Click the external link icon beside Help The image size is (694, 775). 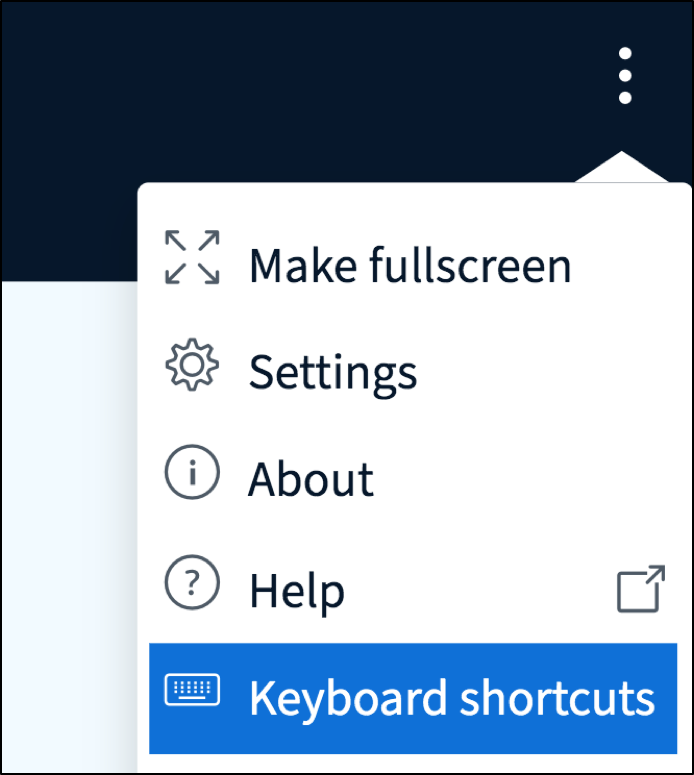coord(641,588)
